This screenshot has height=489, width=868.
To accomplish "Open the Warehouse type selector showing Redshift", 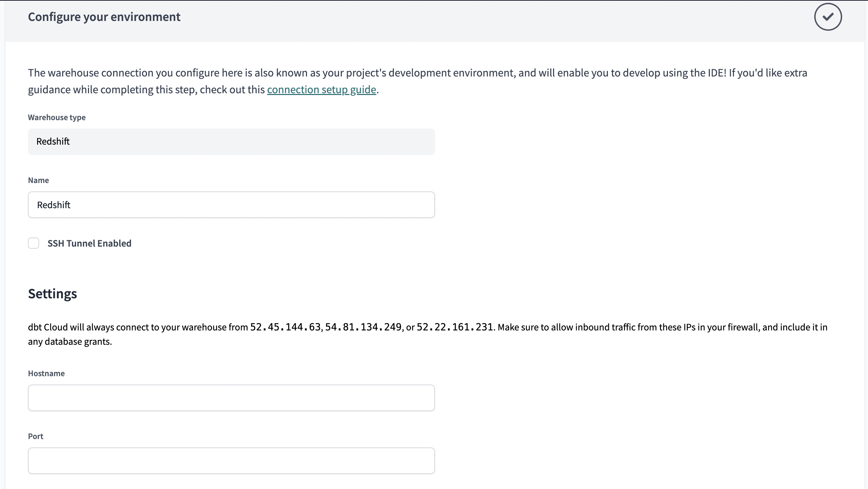I will [x=231, y=142].
